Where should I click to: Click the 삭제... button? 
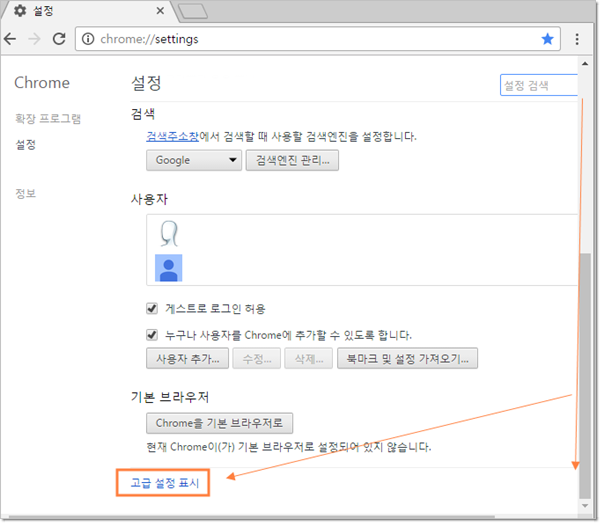click(x=308, y=358)
